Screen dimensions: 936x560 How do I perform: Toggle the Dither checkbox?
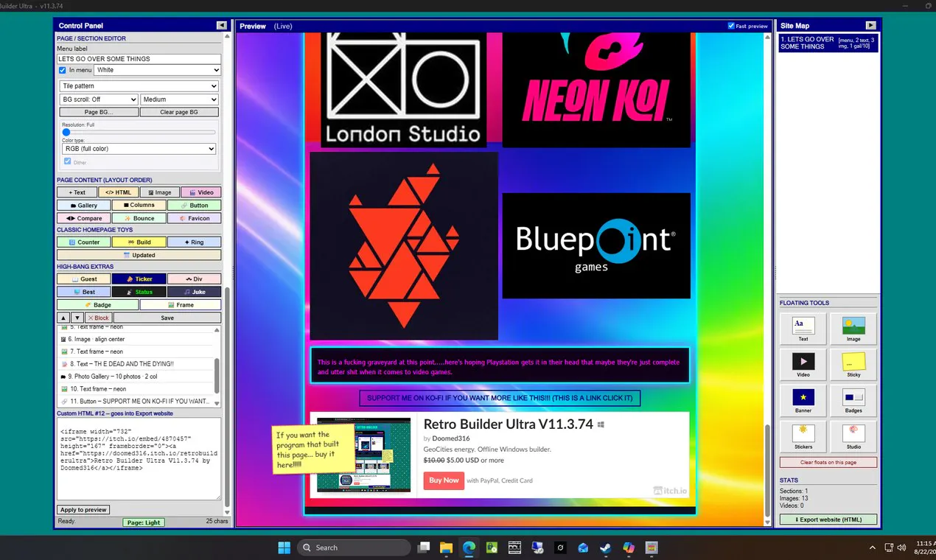(x=68, y=161)
